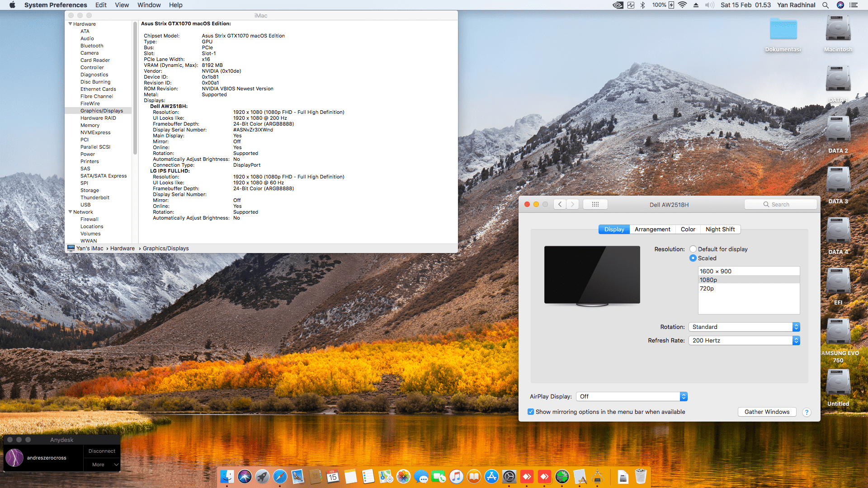Open the Trash in the dock
Image resolution: width=868 pixels, height=488 pixels.
tap(640, 477)
